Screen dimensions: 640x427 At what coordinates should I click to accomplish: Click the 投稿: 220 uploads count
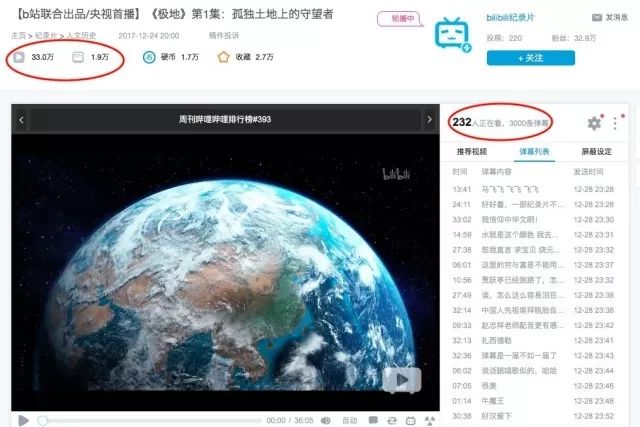(504, 38)
